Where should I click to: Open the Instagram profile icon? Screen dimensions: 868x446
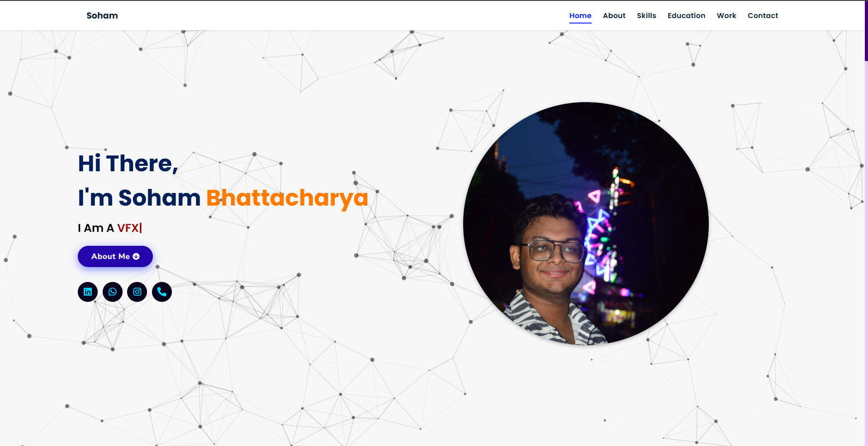click(137, 292)
